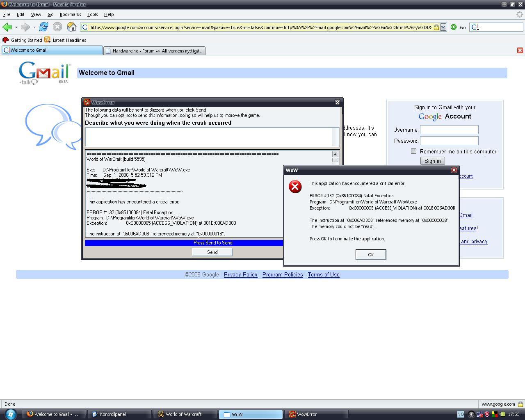Image resolution: width=525 pixels, height=420 pixels.
Task: Click the Firefox activity throbber icon
Action: pos(520,14)
